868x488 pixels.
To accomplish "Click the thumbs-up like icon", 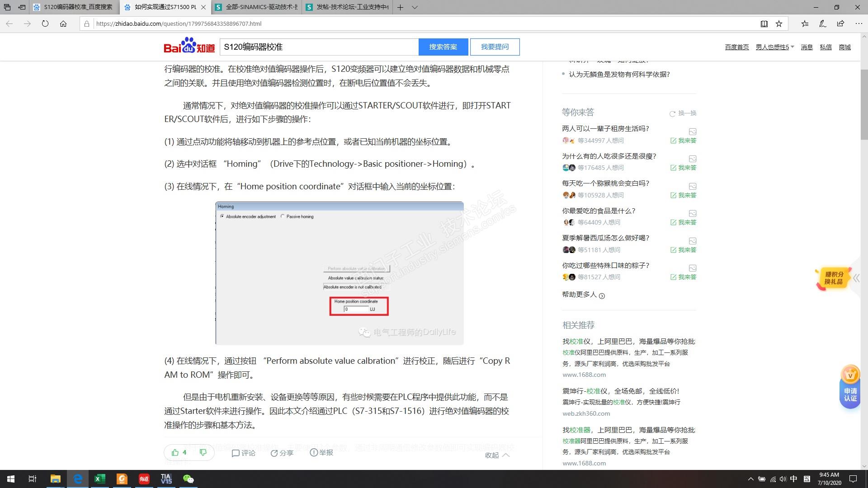I will (x=175, y=452).
